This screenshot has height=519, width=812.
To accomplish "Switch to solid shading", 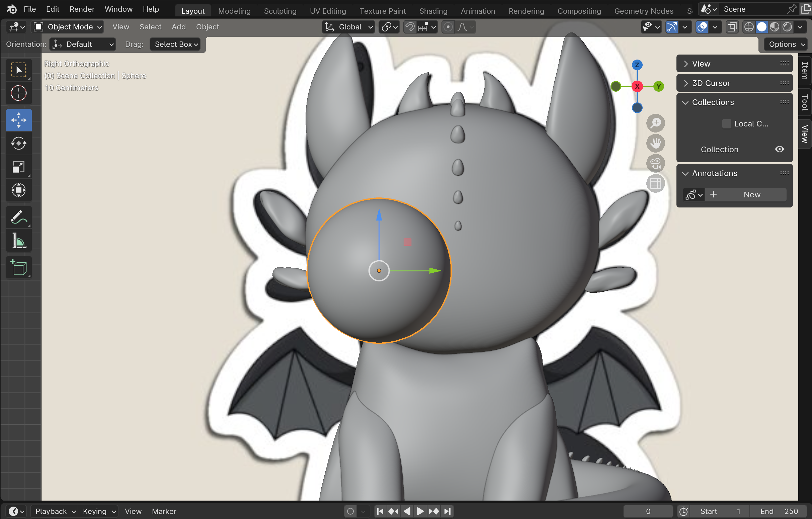I will (x=761, y=27).
